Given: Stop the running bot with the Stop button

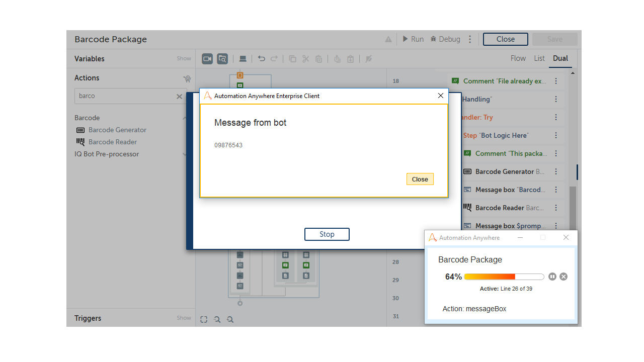Looking at the screenshot, I should (x=327, y=234).
